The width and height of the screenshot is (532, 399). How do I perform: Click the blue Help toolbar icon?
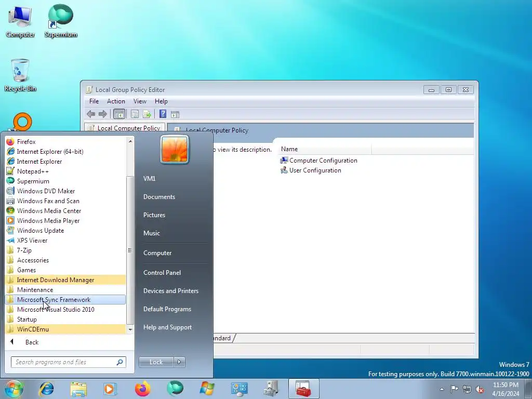[x=163, y=114]
